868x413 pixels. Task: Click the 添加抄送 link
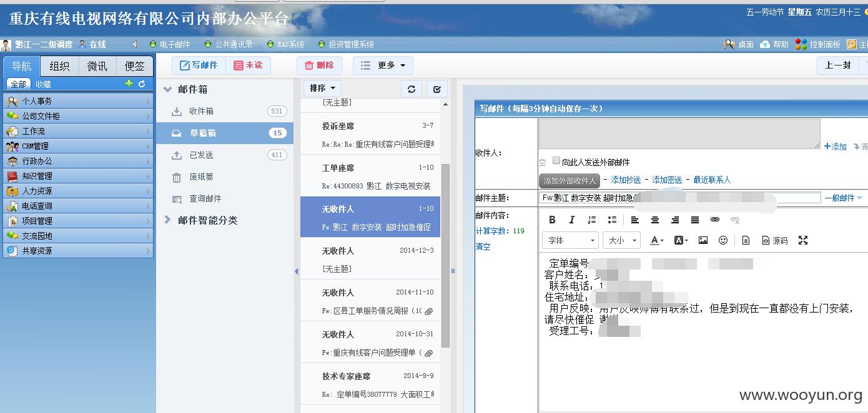coord(626,180)
